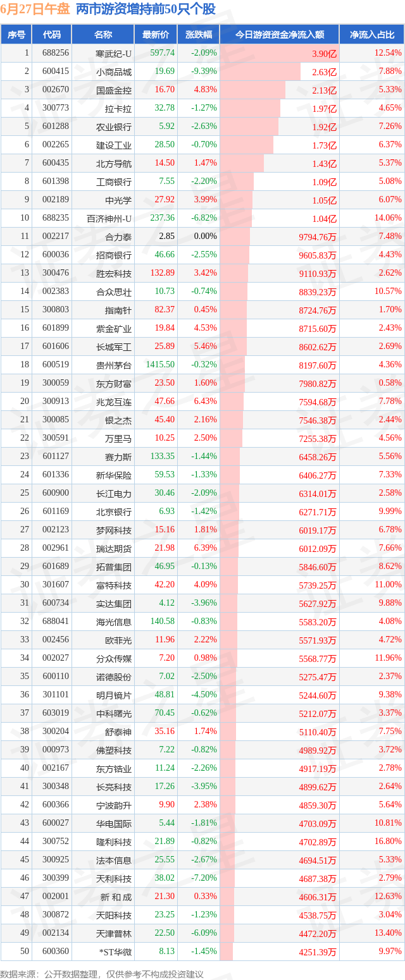Select stock name 农业银行
The width and height of the screenshot is (405, 980).
(x=114, y=126)
